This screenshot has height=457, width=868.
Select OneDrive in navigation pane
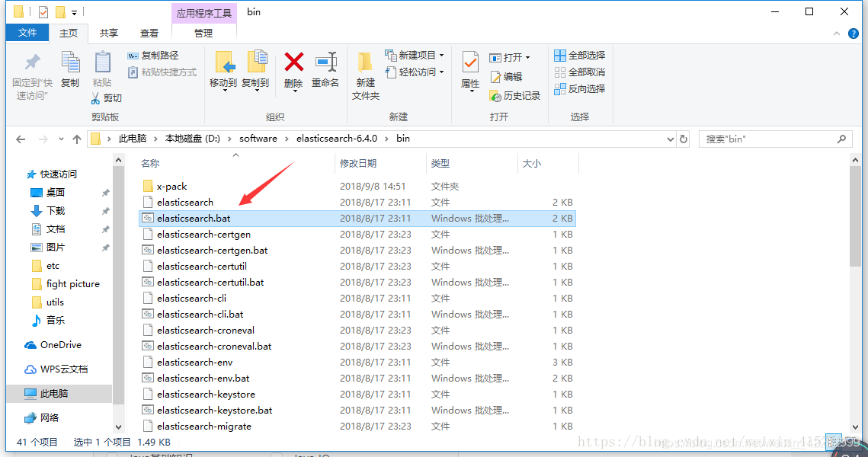pyautogui.click(x=60, y=345)
